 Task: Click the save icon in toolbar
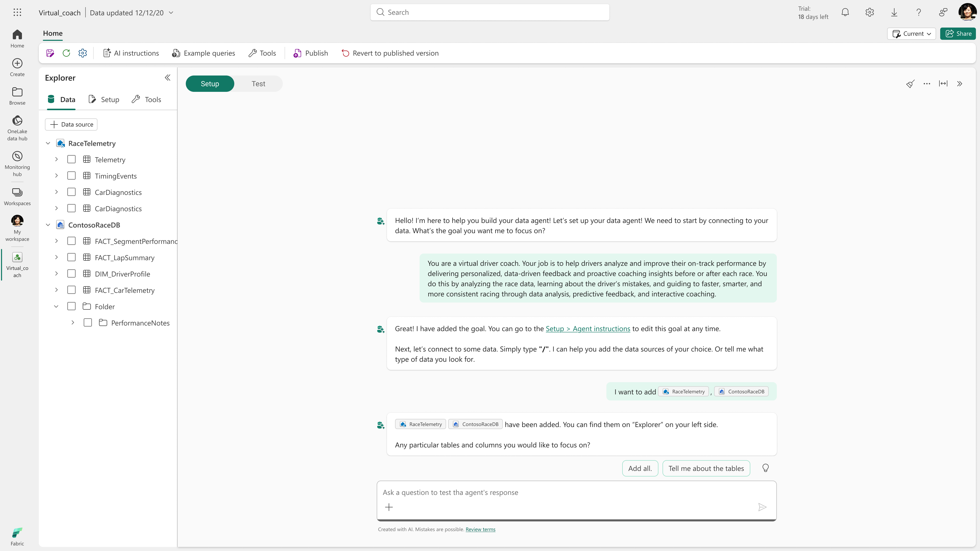[50, 53]
